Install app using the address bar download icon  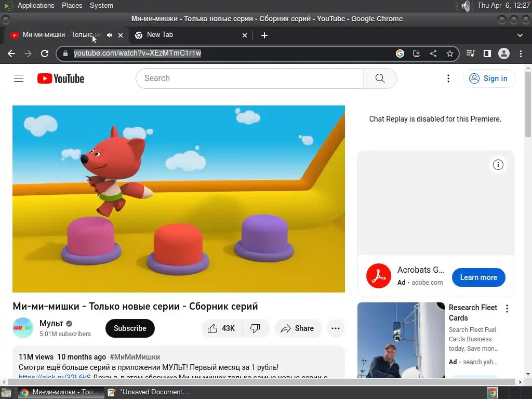[417, 54]
